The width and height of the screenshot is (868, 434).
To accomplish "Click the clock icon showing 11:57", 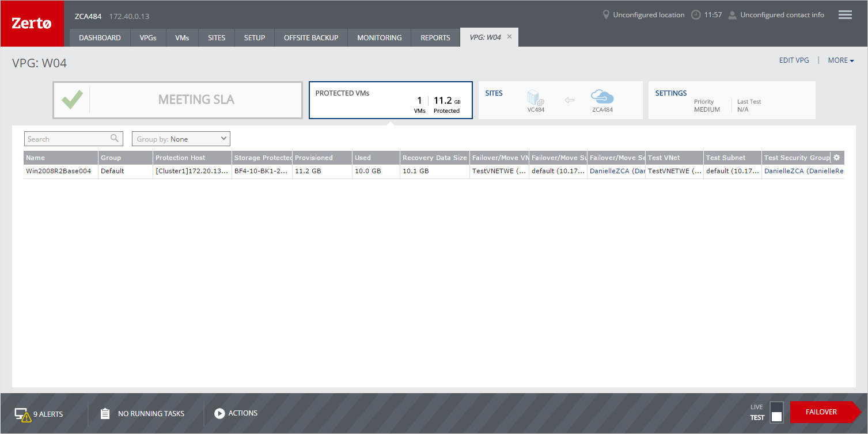I will click(696, 15).
